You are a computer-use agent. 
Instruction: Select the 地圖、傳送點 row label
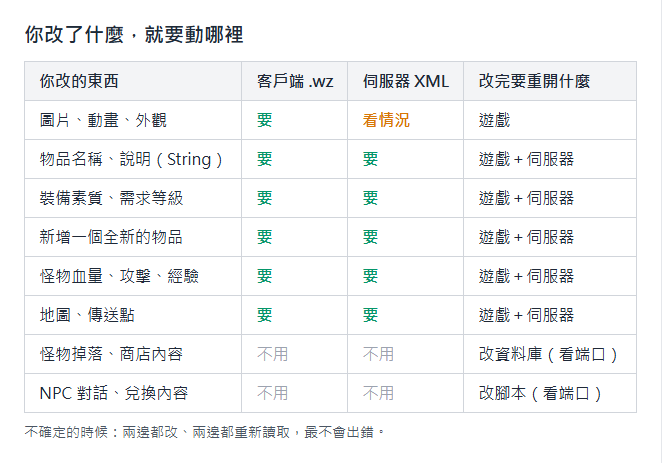[x=87, y=315]
